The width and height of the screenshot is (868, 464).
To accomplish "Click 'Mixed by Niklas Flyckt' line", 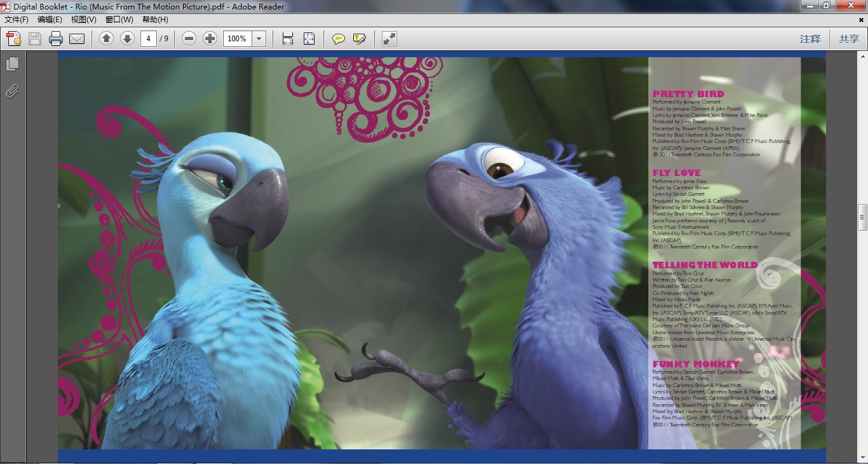I will click(x=676, y=299).
